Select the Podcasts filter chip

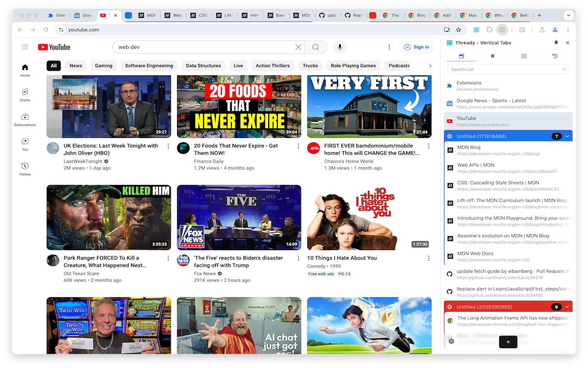click(399, 66)
